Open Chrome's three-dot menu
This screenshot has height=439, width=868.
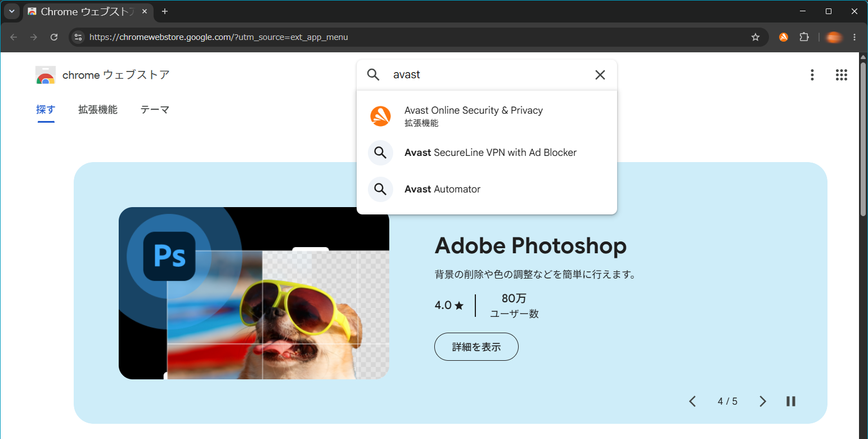[x=854, y=37]
